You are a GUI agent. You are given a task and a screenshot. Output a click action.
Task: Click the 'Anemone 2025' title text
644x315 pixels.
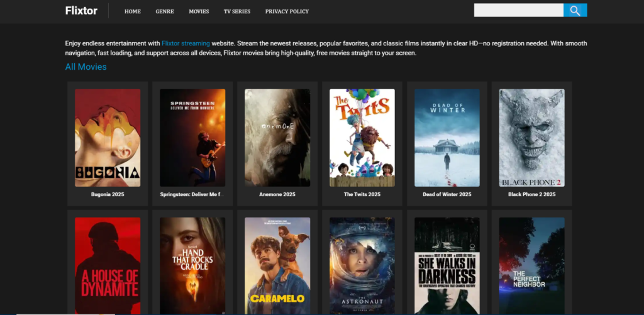tap(277, 194)
